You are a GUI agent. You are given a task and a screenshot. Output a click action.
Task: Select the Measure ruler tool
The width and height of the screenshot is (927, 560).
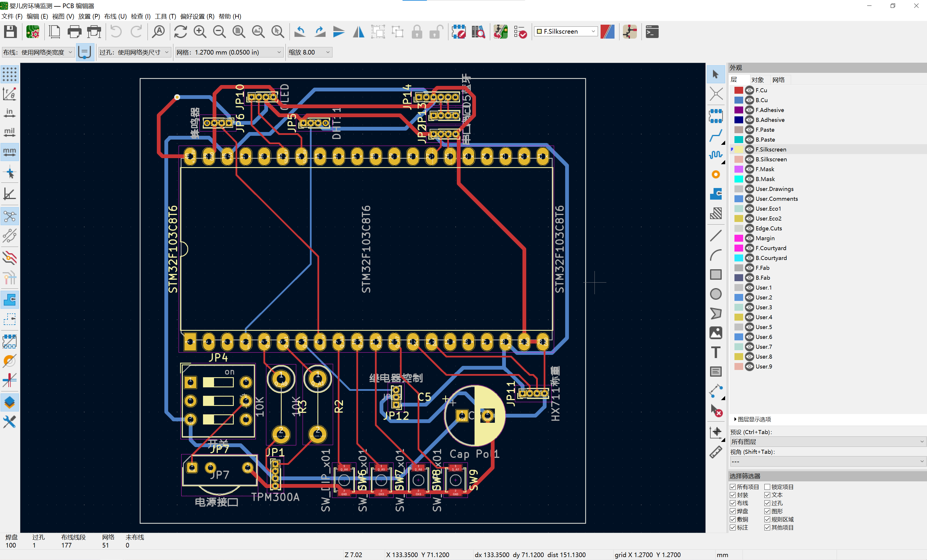coord(716,452)
